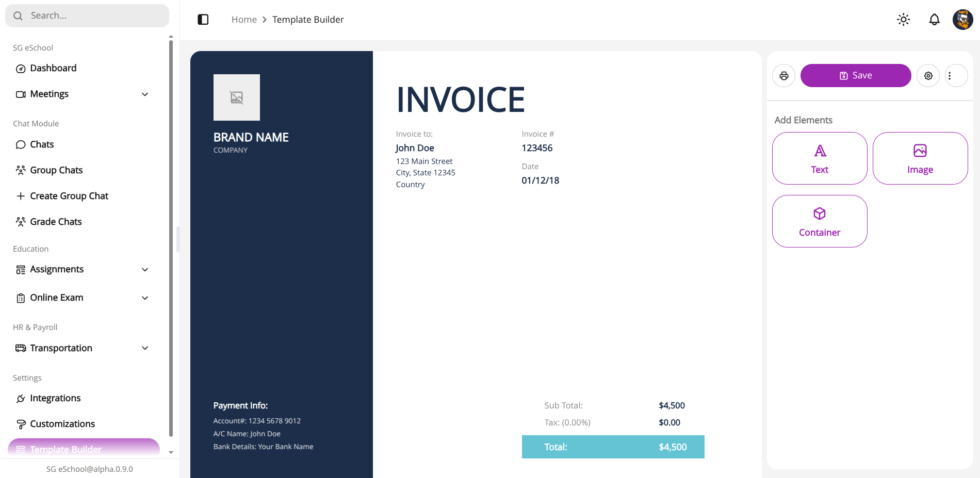The image size is (980, 478).
Task: Add an Image element
Action: click(x=920, y=158)
